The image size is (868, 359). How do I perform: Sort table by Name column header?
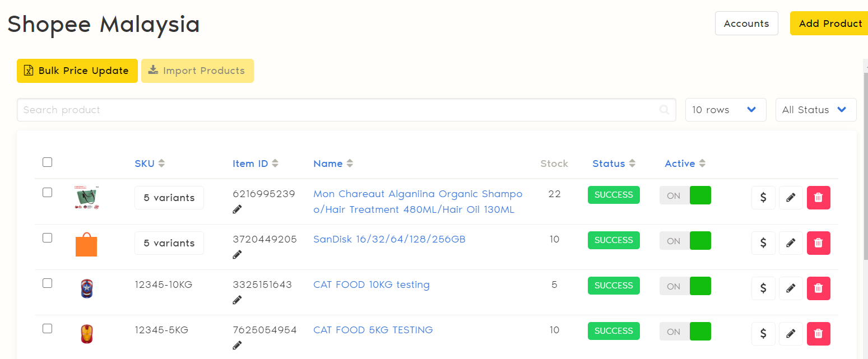point(333,164)
